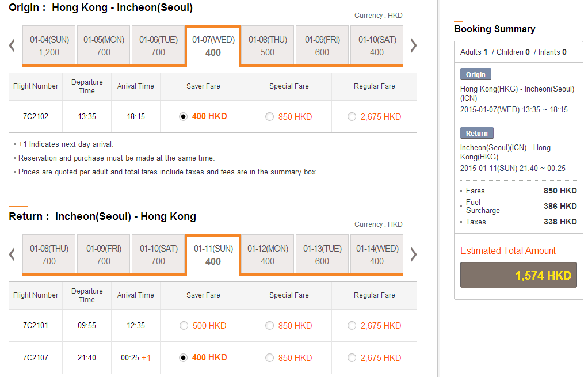
Task: Select 500 HKD Saver Fare for flight 7C2101
Action: click(x=184, y=326)
